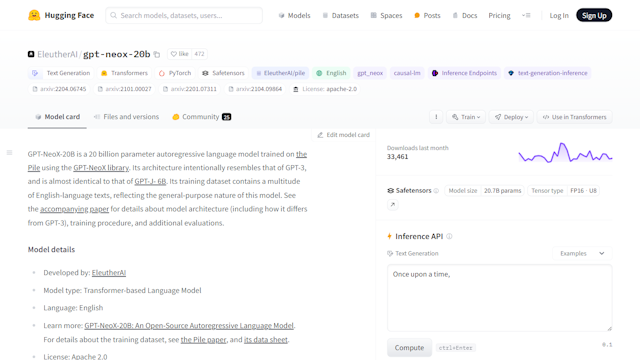Screen dimensions: 640x360
Task: Open the Community tab
Action: [202, 117]
